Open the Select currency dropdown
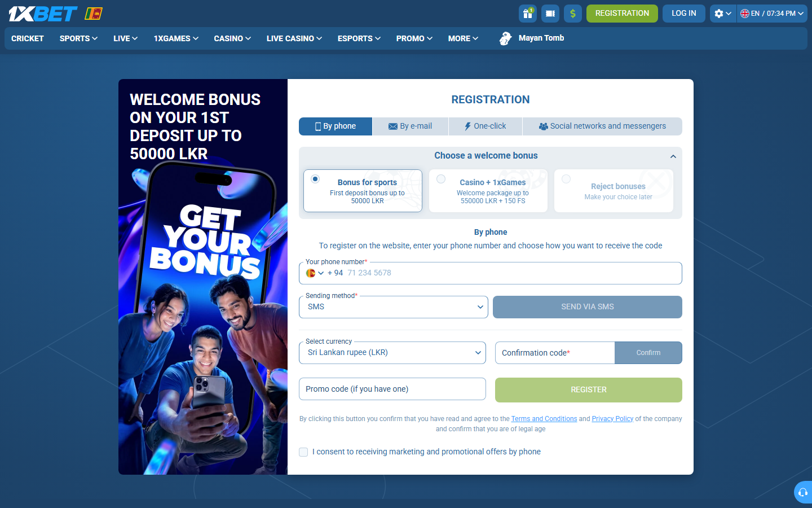The image size is (812, 508). 392,353
